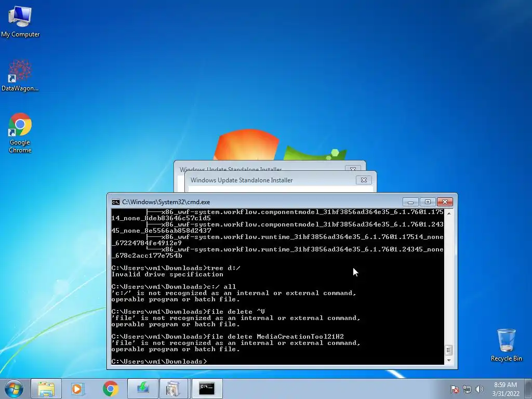Click the front Windows Update Standalone Installer title

click(242, 180)
